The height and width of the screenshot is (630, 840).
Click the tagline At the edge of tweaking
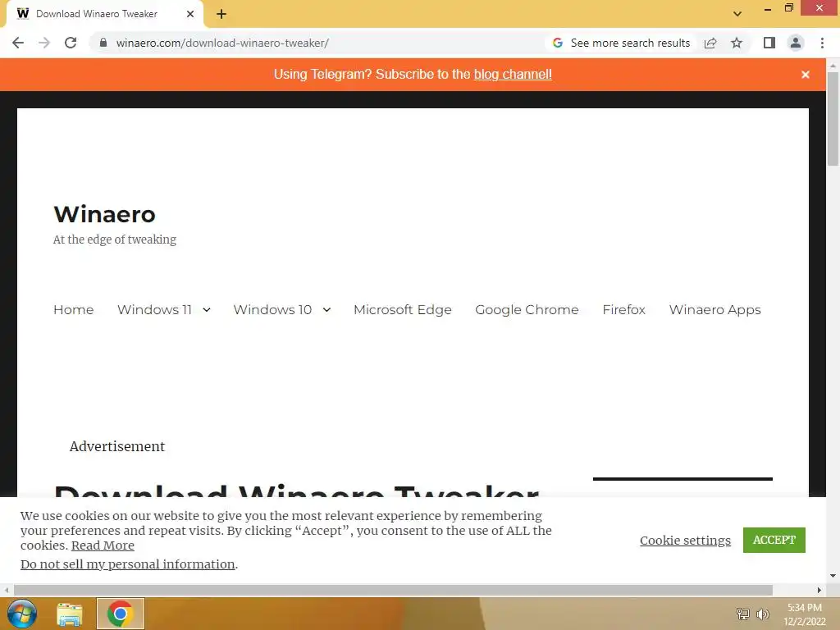pyautogui.click(x=115, y=240)
